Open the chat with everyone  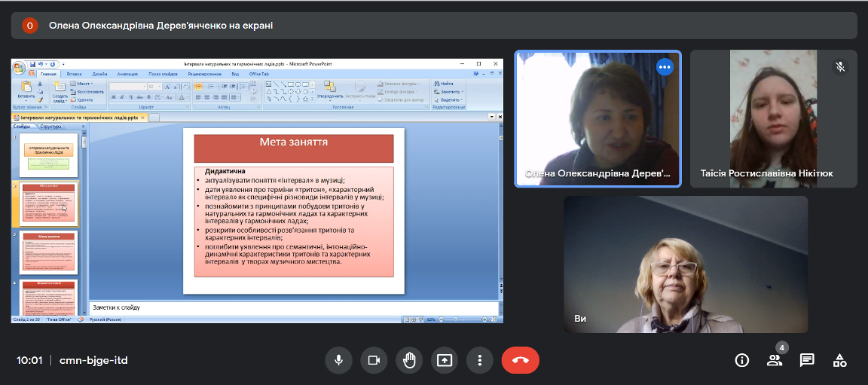click(x=807, y=361)
